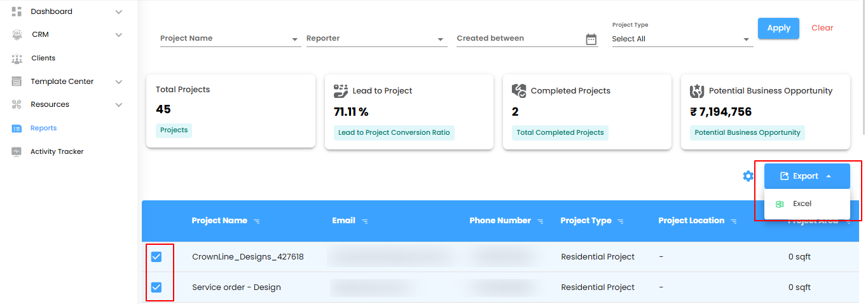
Task: Choose Excel from Export menu
Action: click(x=807, y=204)
